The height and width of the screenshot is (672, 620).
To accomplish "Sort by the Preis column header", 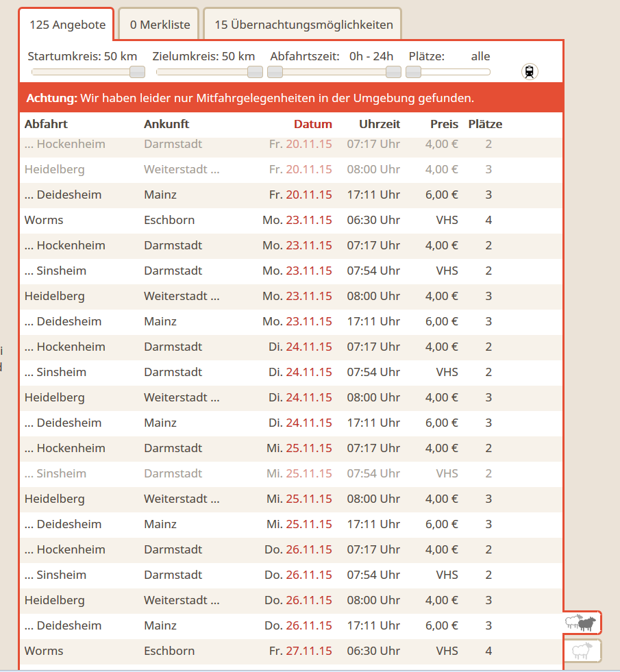I will [x=444, y=124].
